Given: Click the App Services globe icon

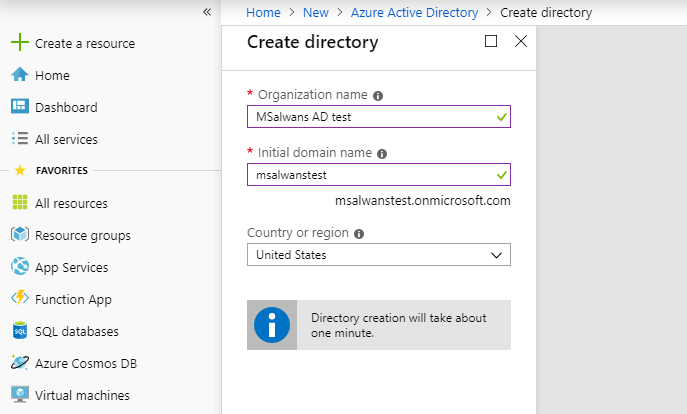Looking at the screenshot, I should [20, 266].
